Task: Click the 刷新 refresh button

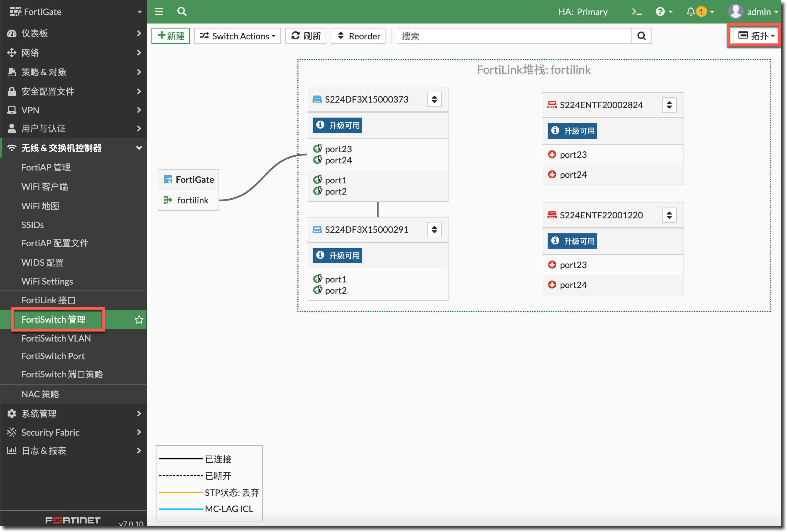Action: [306, 36]
